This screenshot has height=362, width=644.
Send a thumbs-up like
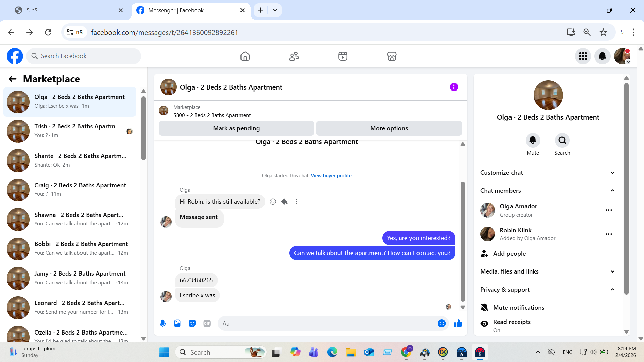point(458,323)
